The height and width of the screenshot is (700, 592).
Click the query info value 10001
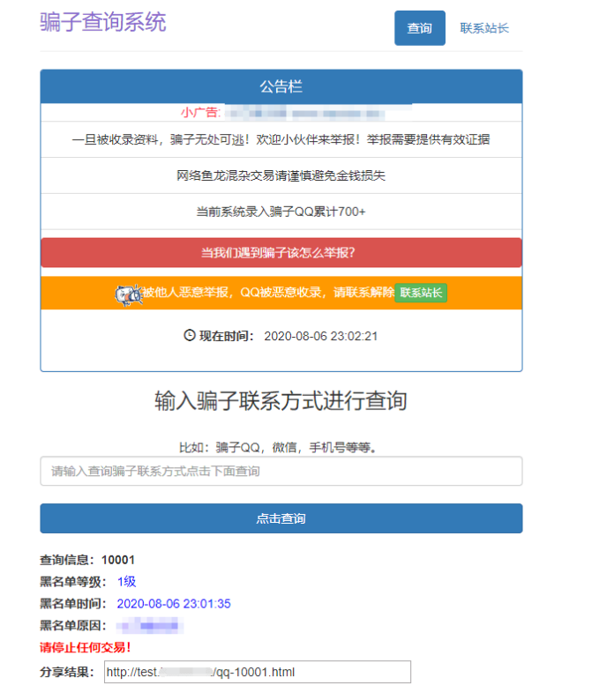tap(118, 560)
